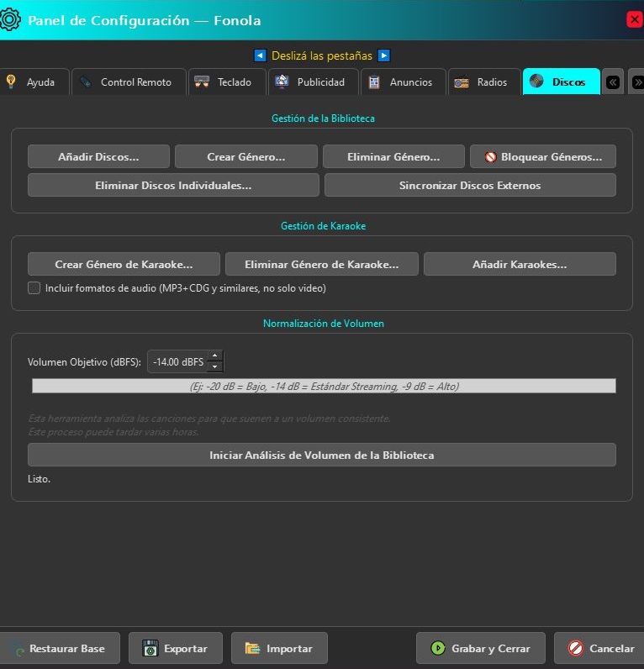
Task: Click the green play icon on Grabar y Cerrar
Action: click(438, 648)
